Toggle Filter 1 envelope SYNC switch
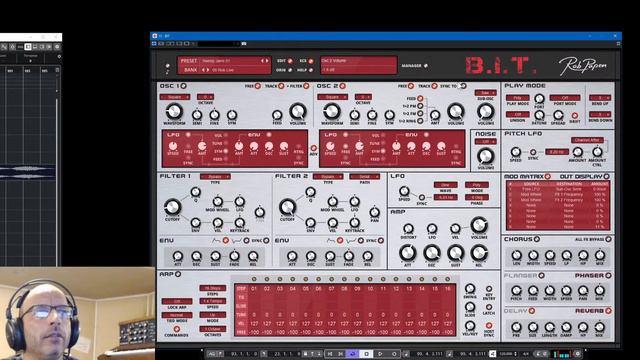640x360 pixels. pyautogui.click(x=266, y=241)
